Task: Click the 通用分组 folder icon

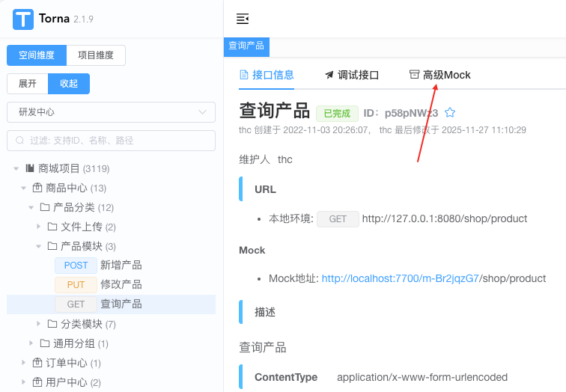Action: [x=45, y=343]
